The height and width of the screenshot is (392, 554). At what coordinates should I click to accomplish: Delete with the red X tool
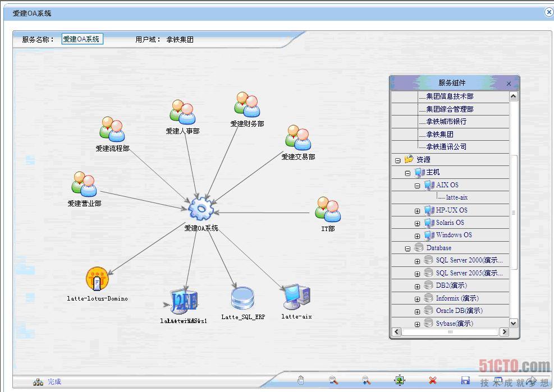point(432,380)
